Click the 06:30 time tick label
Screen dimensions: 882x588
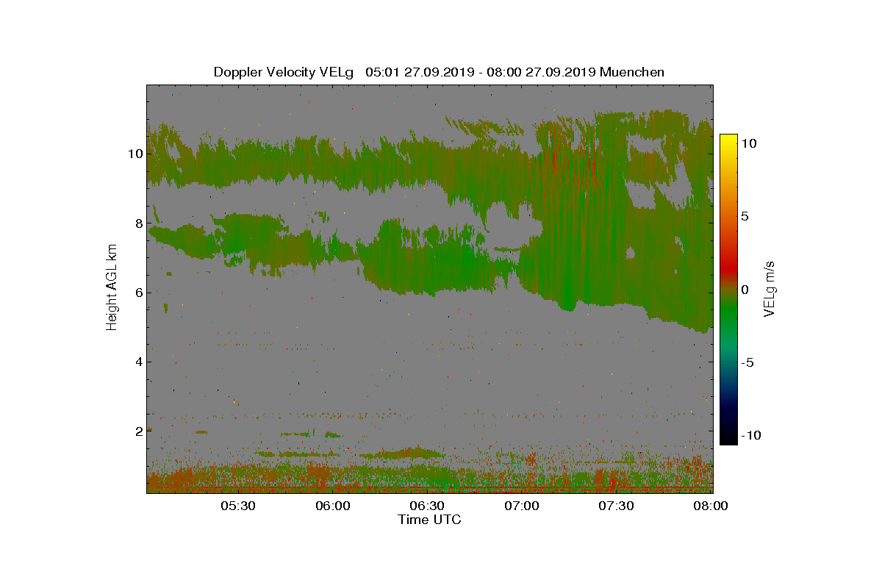(x=426, y=506)
